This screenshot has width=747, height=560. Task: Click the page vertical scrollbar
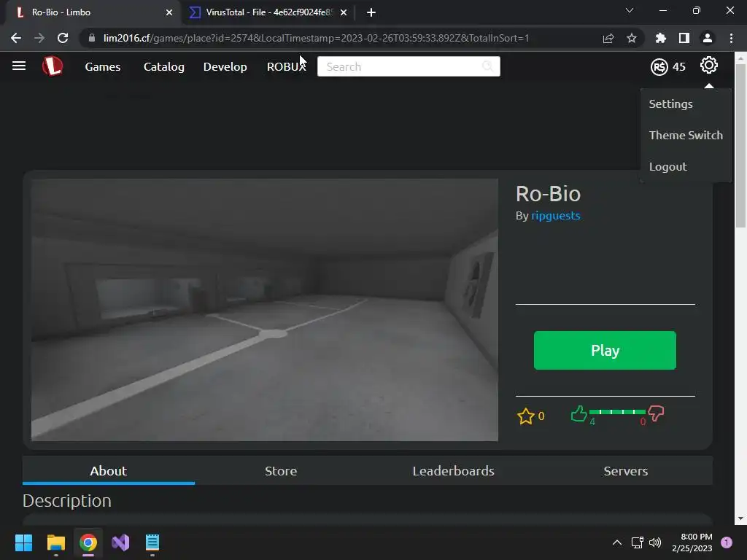click(740, 145)
